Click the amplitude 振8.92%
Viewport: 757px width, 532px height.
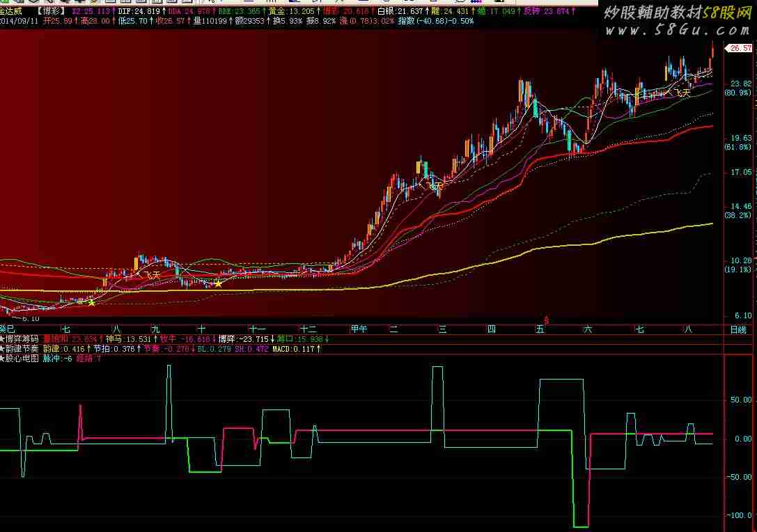321,22
